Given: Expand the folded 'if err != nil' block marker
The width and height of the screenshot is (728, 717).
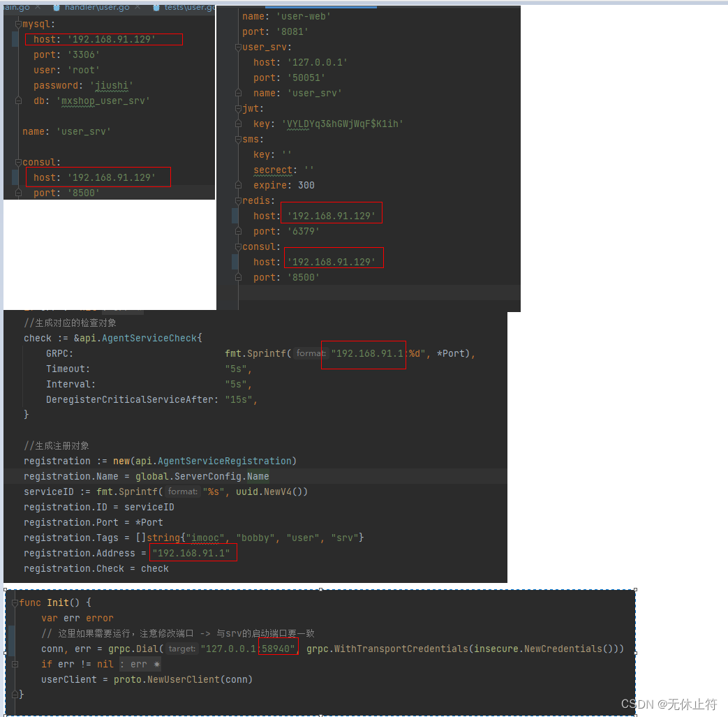Looking at the screenshot, I should [x=15, y=664].
